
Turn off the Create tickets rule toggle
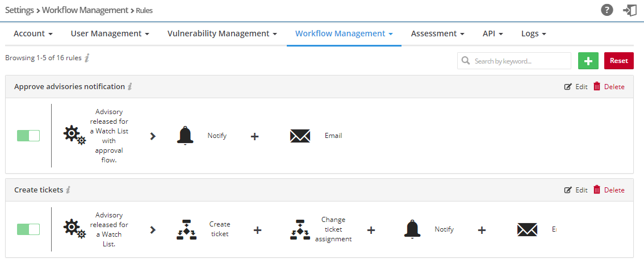tap(28, 229)
